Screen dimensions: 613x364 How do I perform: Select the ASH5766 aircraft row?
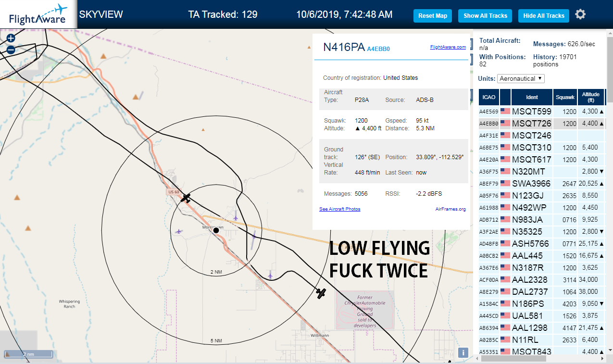click(x=541, y=243)
